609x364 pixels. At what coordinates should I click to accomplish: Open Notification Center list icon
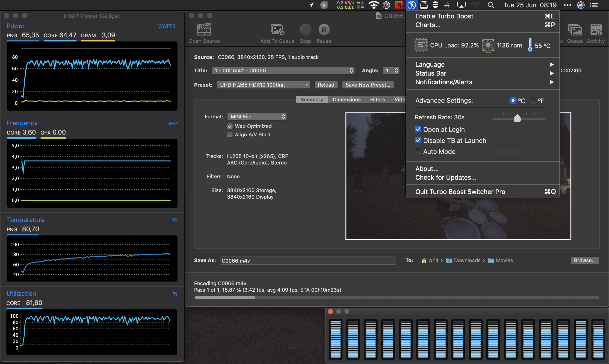click(x=594, y=5)
